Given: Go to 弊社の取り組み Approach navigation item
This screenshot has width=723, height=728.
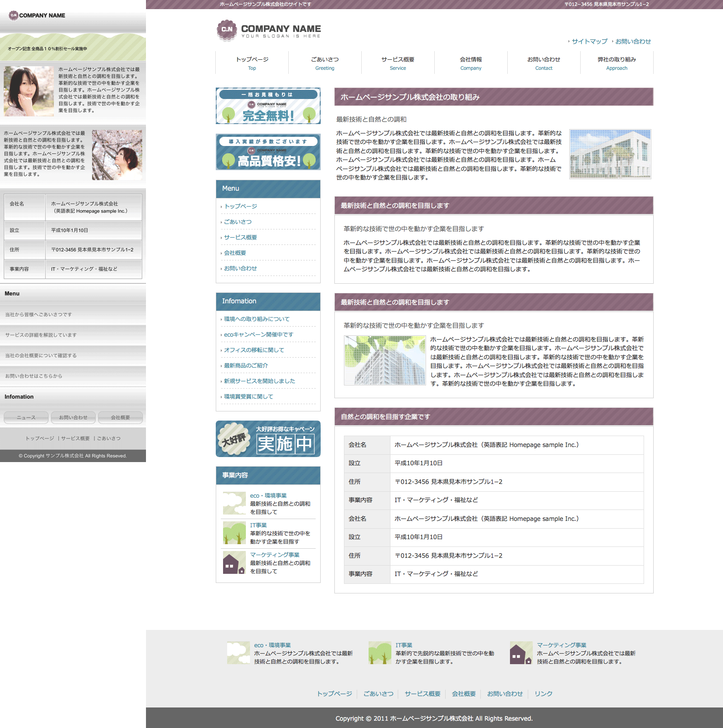Looking at the screenshot, I should (617, 63).
